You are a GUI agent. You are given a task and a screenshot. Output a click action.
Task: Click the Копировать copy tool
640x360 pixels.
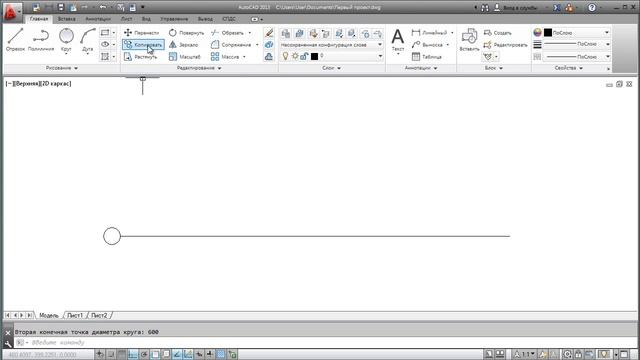click(143, 44)
